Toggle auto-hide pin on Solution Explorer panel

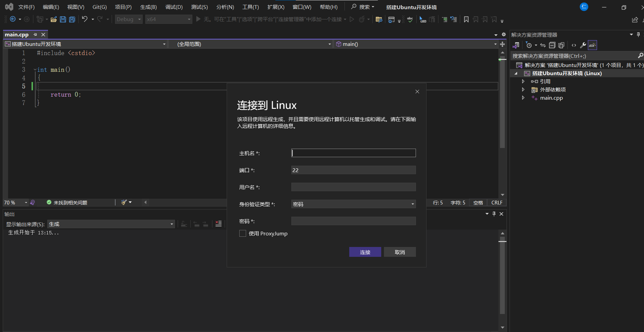click(638, 35)
